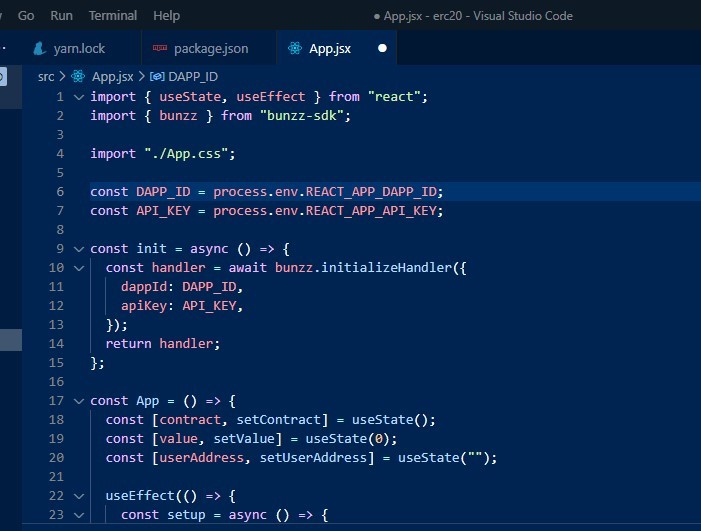Click the yarn icon on yarn.lock tab

pyautogui.click(x=40, y=48)
